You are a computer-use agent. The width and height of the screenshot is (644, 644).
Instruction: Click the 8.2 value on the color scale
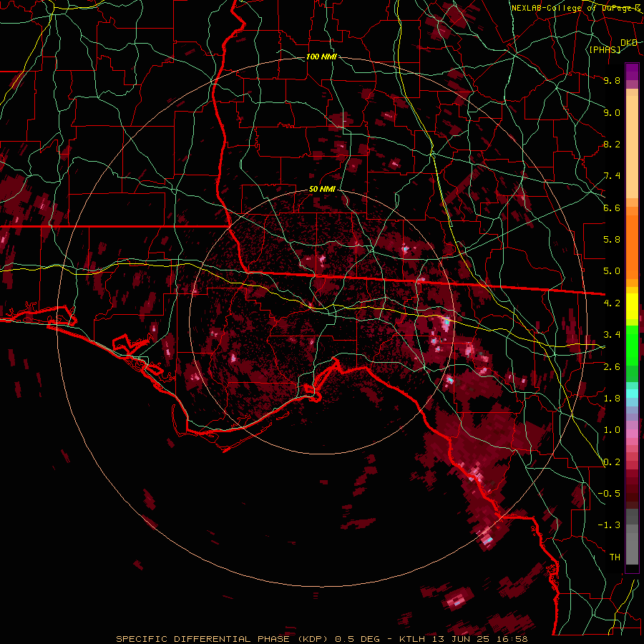(x=612, y=145)
